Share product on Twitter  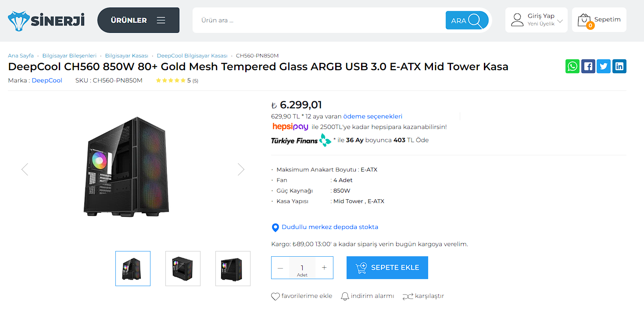tap(604, 66)
